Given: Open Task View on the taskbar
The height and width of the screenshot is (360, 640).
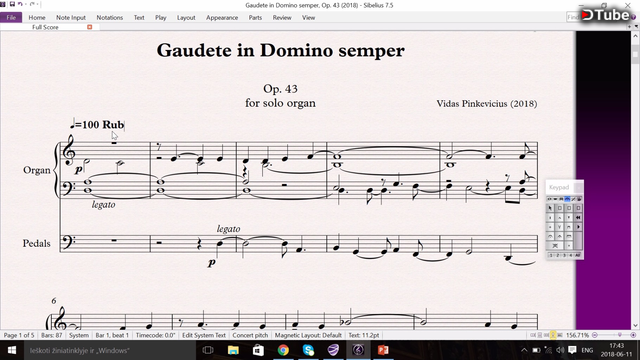Looking at the screenshot, I should point(208,350).
